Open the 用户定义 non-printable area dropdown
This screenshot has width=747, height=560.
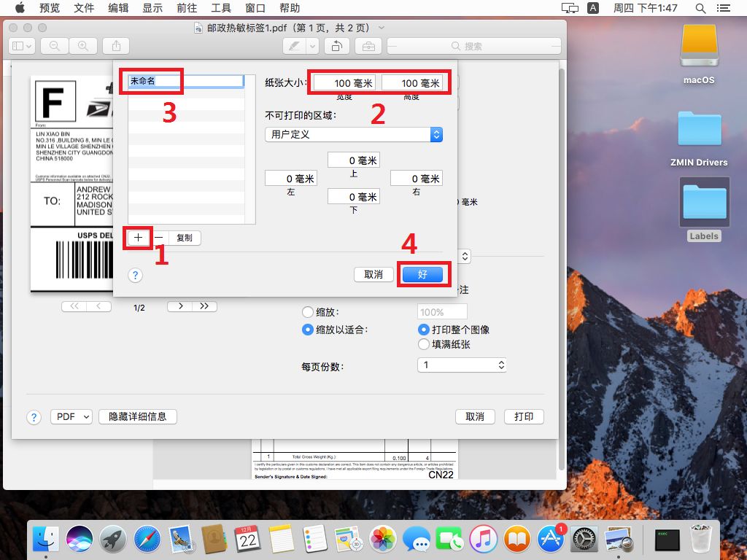pos(354,134)
